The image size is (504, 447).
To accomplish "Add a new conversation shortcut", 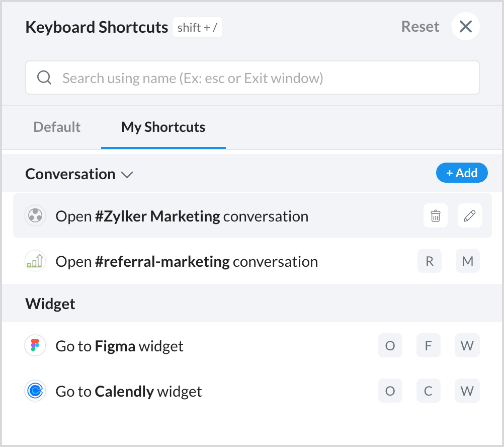I will pyautogui.click(x=462, y=173).
